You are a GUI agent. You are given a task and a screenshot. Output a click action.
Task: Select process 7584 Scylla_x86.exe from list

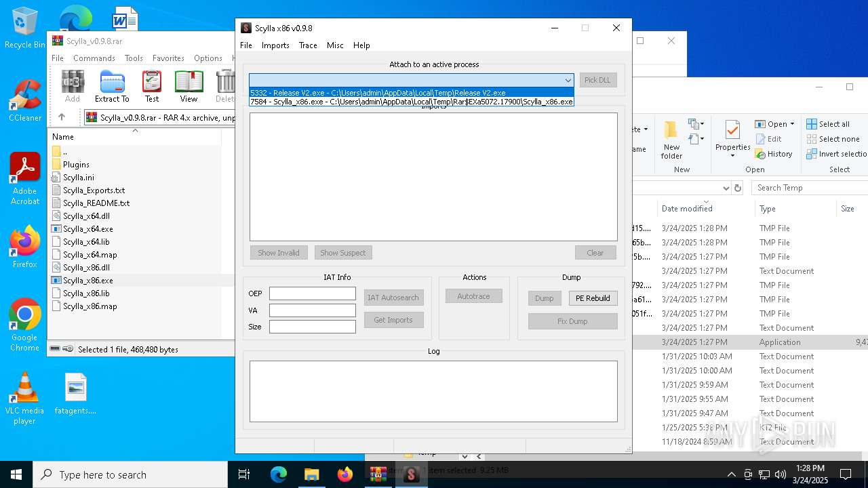click(x=412, y=102)
